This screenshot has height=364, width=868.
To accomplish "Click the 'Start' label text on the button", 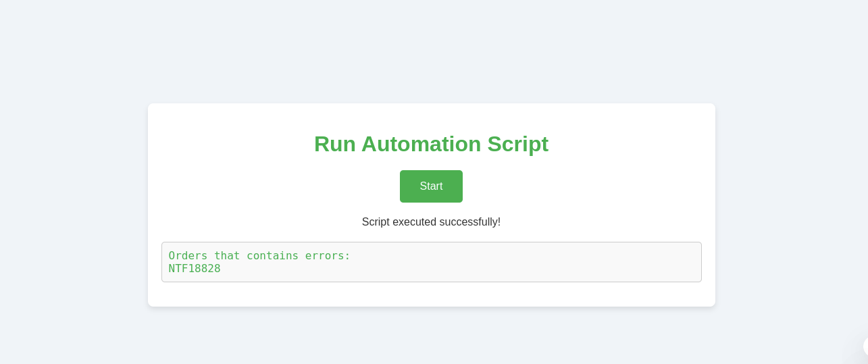I will click(431, 186).
